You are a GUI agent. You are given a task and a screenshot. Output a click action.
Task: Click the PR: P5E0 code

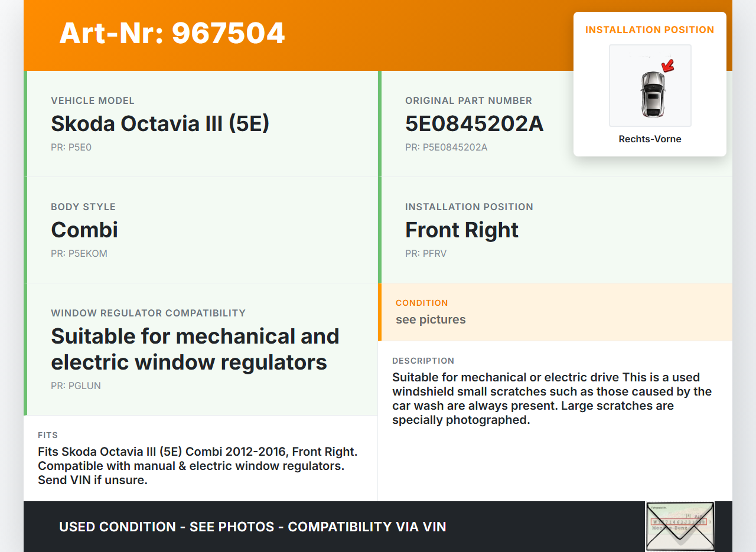(71, 147)
